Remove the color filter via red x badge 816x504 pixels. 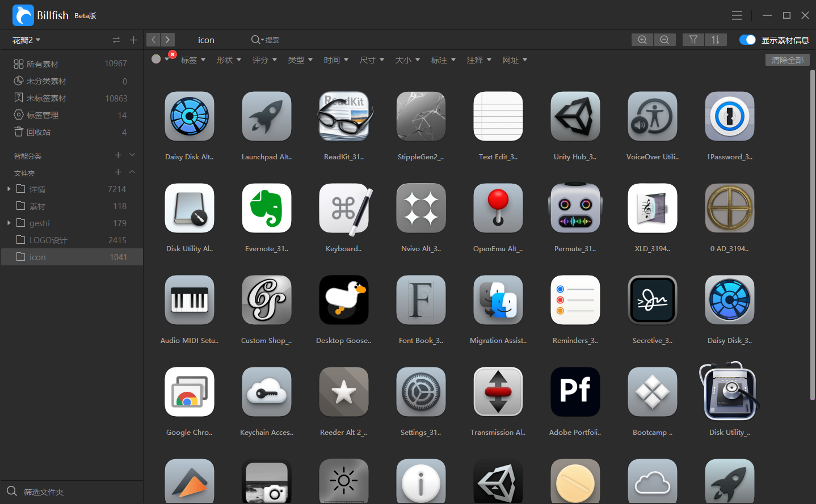(x=173, y=54)
